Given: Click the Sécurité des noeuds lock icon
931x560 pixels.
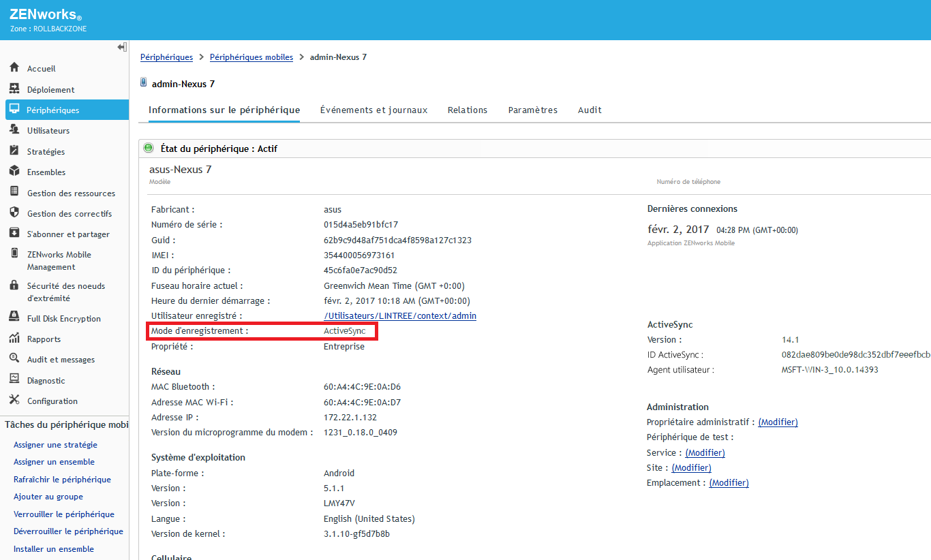Looking at the screenshot, I should click(14, 285).
